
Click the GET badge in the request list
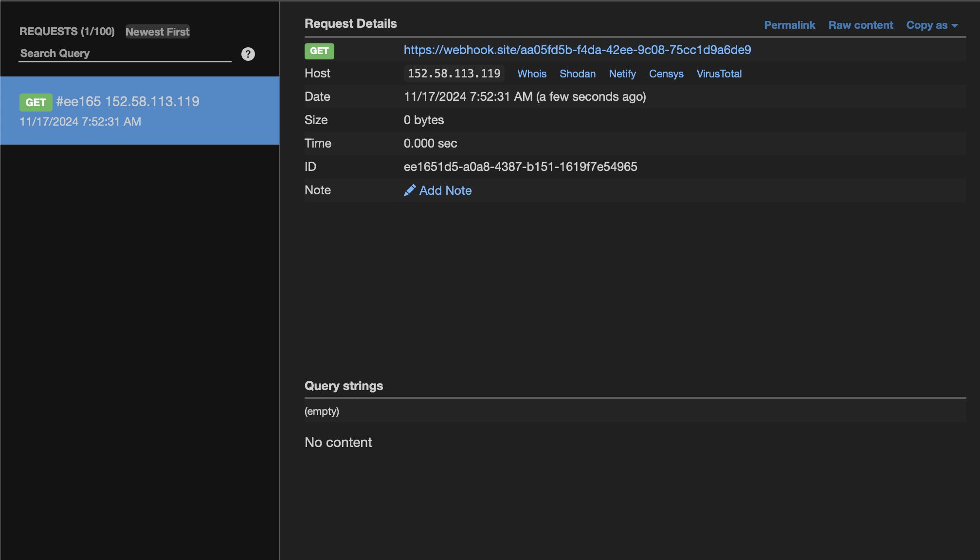36,102
